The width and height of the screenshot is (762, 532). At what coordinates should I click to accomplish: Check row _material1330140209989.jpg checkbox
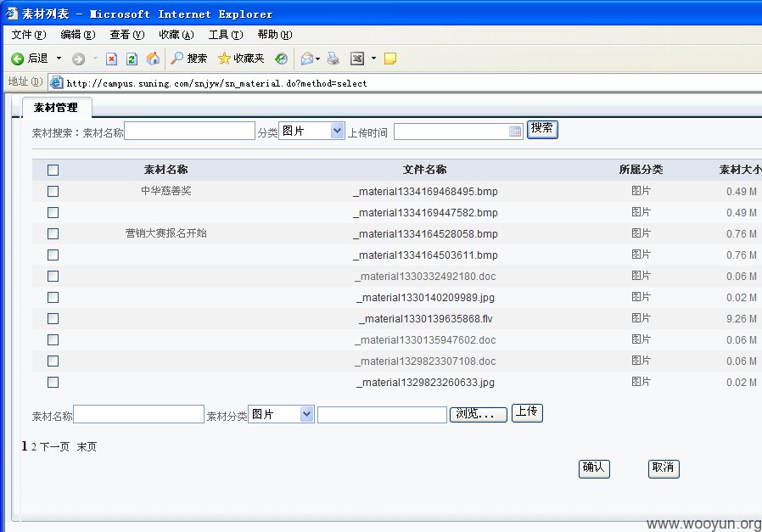coord(53,297)
